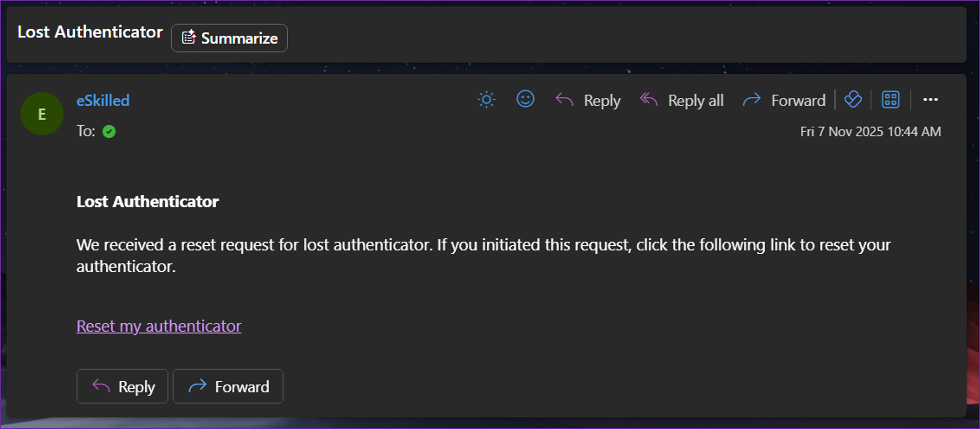Open the eSkilled sender name
The height and width of the screenshot is (429, 980).
pyautogui.click(x=103, y=101)
